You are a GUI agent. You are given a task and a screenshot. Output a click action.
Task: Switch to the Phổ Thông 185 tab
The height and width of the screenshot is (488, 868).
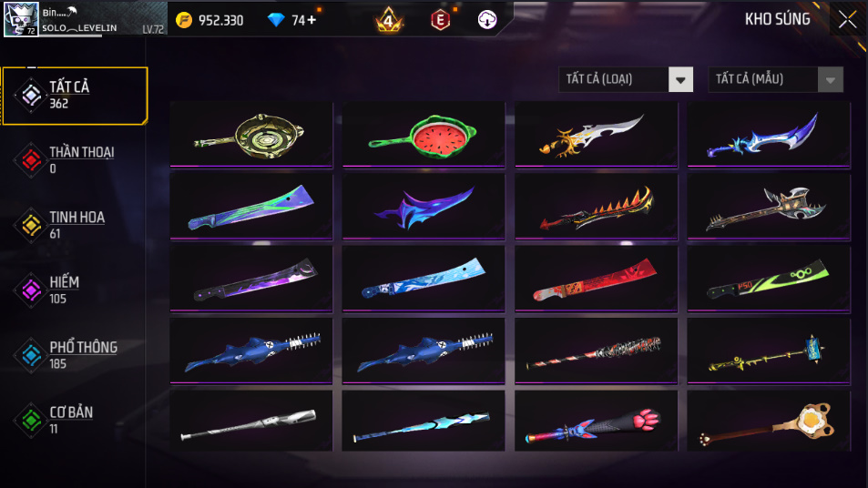click(x=74, y=355)
